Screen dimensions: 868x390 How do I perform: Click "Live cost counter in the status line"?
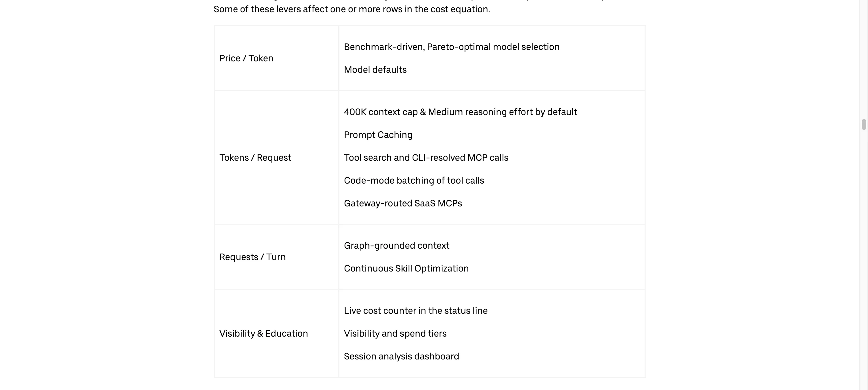[x=415, y=311]
